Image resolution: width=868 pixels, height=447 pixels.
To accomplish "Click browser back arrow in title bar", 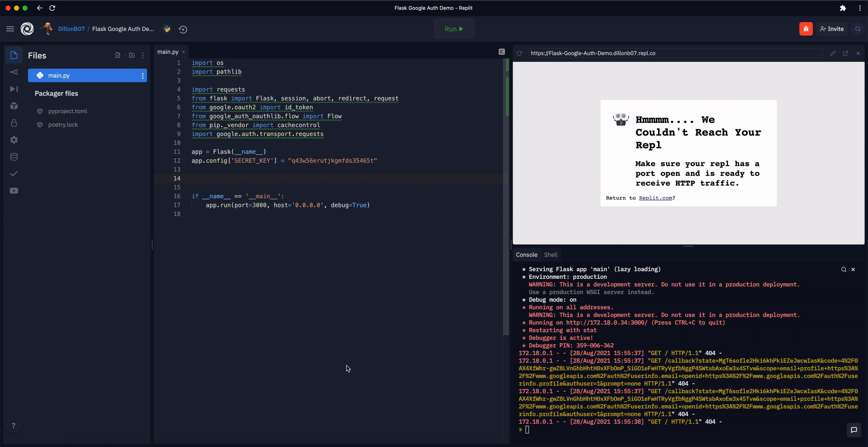I will tap(40, 8).
